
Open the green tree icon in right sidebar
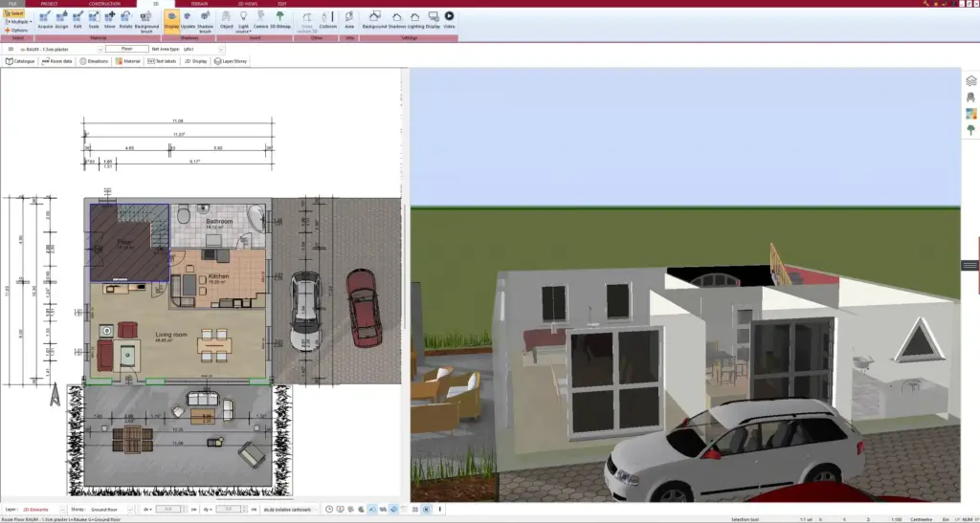[970, 130]
